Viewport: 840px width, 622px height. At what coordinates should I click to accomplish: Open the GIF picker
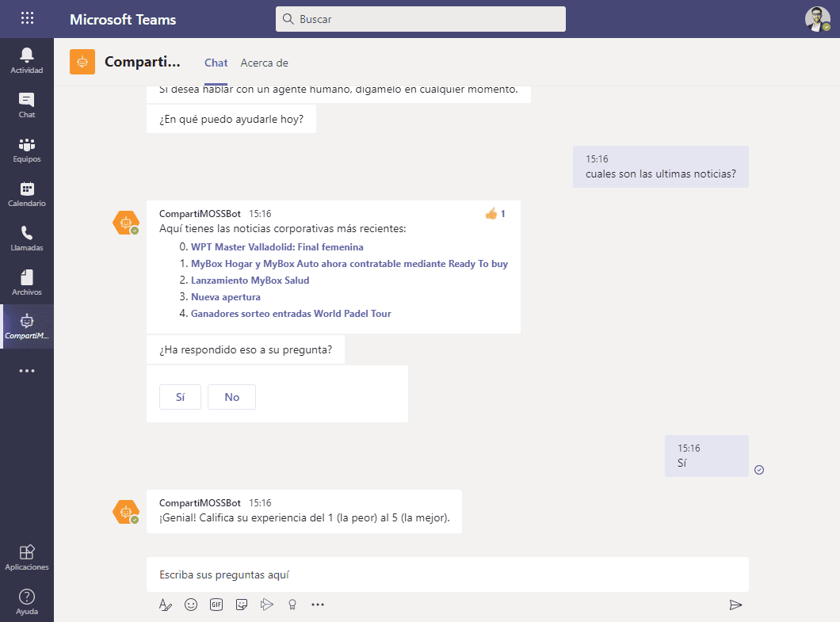click(x=216, y=605)
